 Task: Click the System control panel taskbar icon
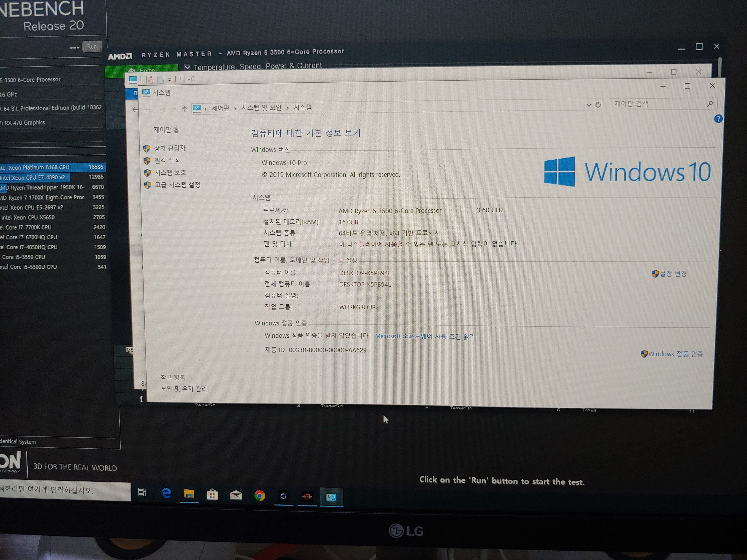pyautogui.click(x=331, y=497)
